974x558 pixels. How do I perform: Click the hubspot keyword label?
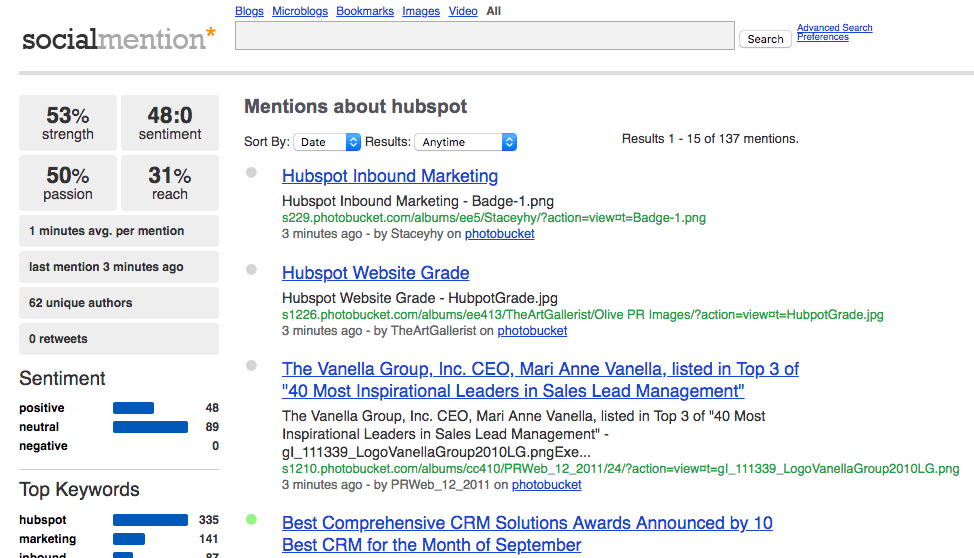(43, 520)
